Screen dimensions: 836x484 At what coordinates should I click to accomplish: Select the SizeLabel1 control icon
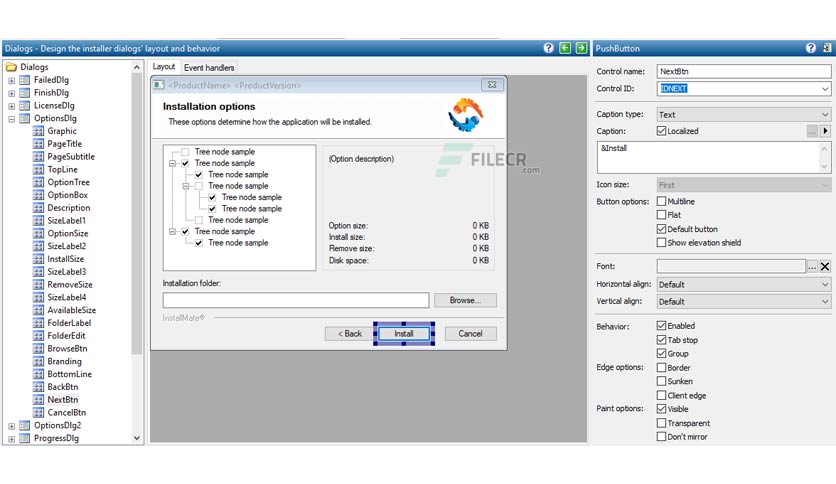(38, 221)
